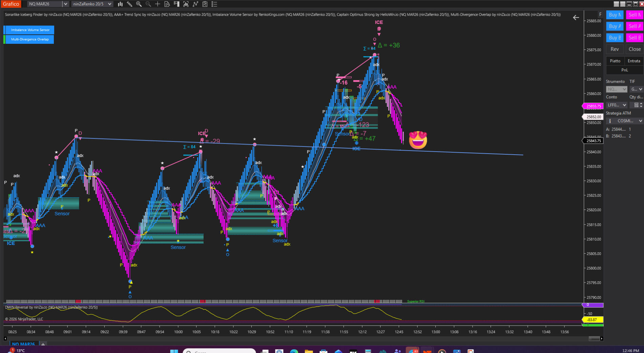Open the indicators icon in toolbar
644x353 pixels.
[195, 4]
